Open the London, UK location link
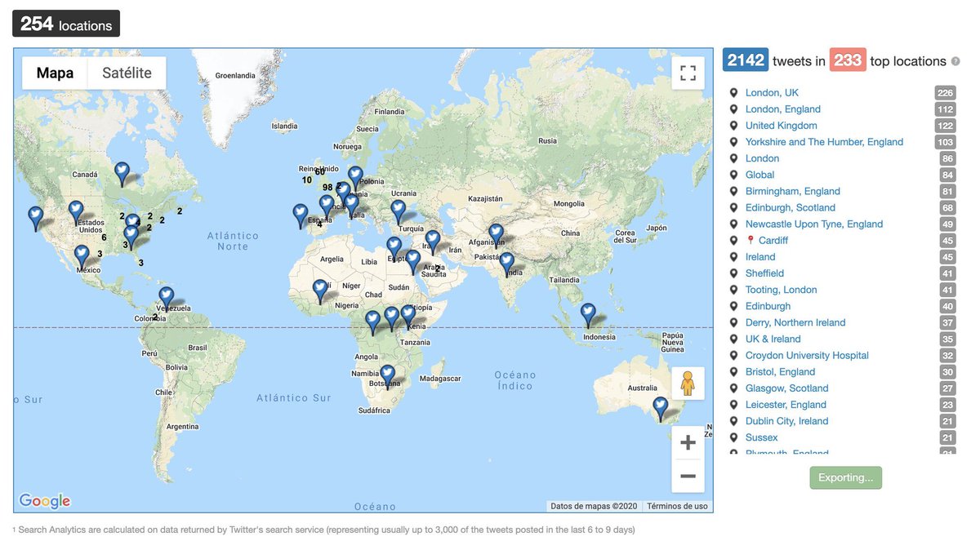This screenshot has height=550, width=980. pyautogui.click(x=772, y=93)
